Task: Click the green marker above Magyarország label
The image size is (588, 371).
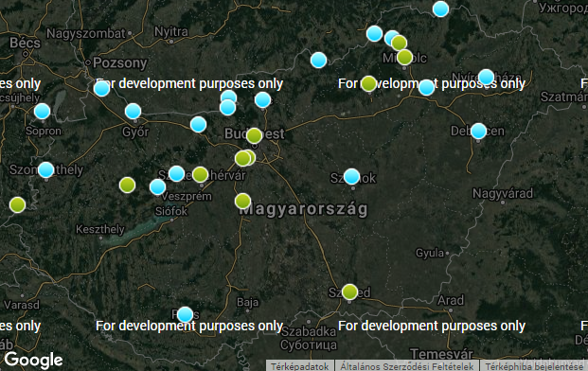Action: point(242,201)
